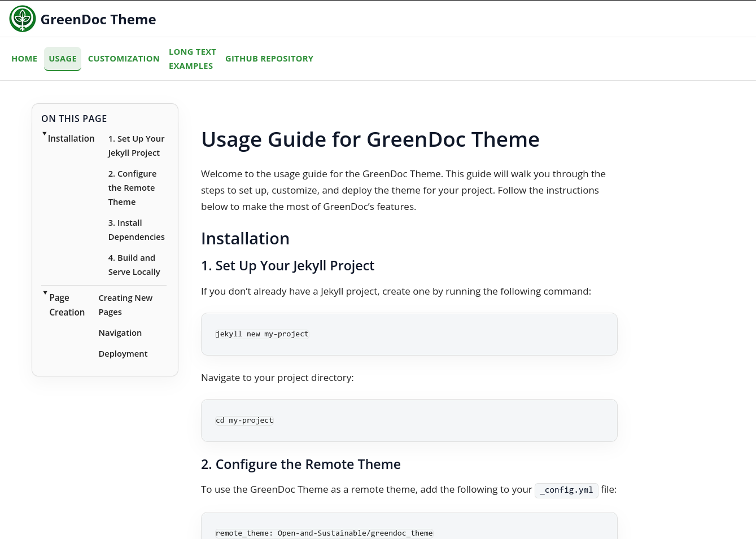This screenshot has width=756, height=539.
Task: Open '1. Set Up Your Jekyll Project' link
Action: 136,146
